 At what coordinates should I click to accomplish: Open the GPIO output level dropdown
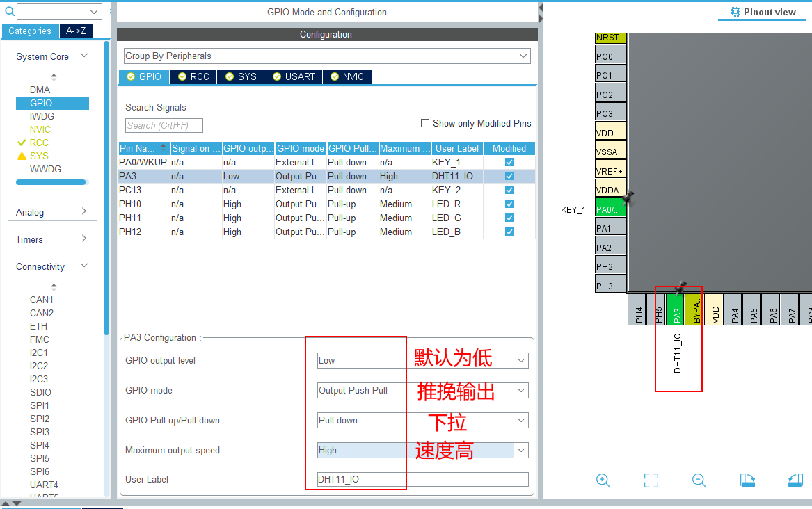pos(422,360)
